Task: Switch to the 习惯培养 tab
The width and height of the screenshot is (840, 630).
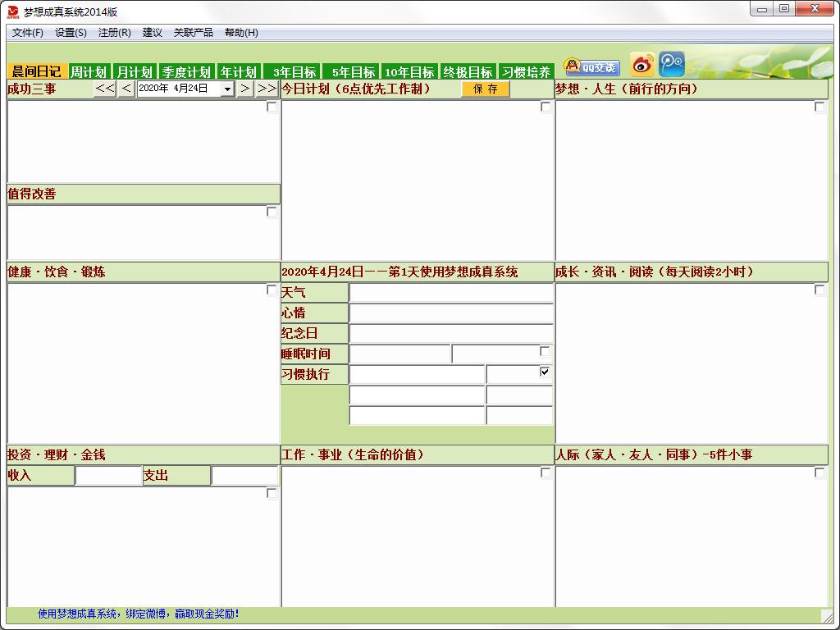Action: (x=526, y=72)
